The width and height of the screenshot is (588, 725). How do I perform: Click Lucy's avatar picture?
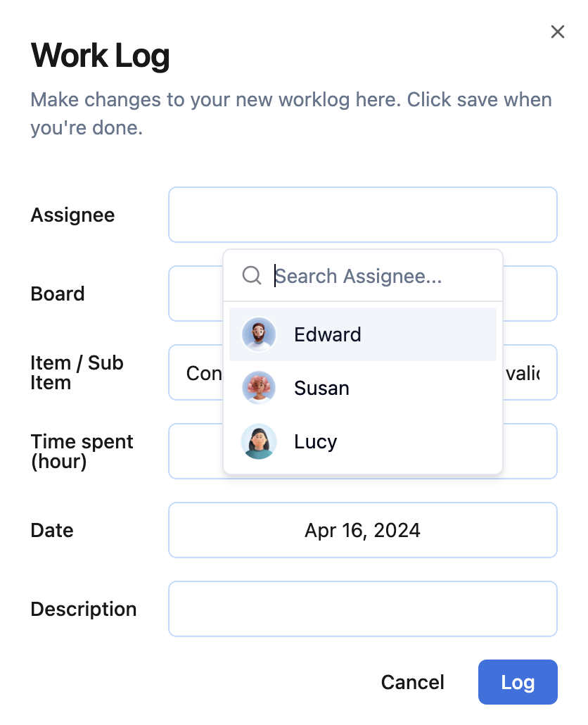tap(259, 441)
